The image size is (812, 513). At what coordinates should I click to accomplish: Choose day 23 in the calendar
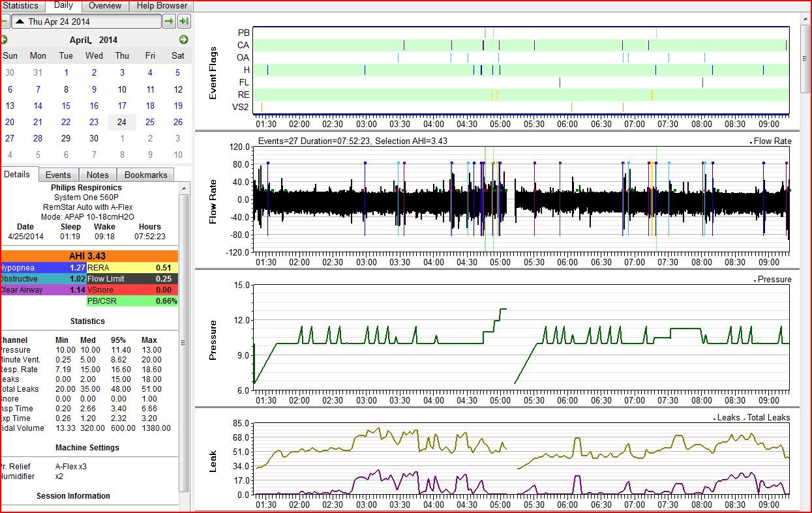click(x=94, y=122)
